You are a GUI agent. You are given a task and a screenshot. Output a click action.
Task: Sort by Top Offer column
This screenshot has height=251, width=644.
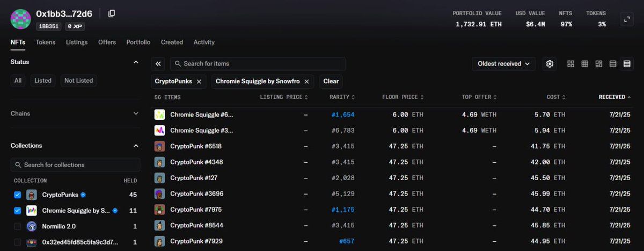click(479, 97)
